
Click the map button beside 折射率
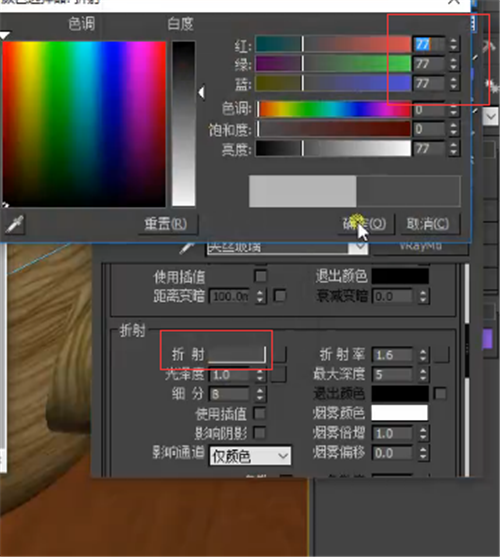442,355
